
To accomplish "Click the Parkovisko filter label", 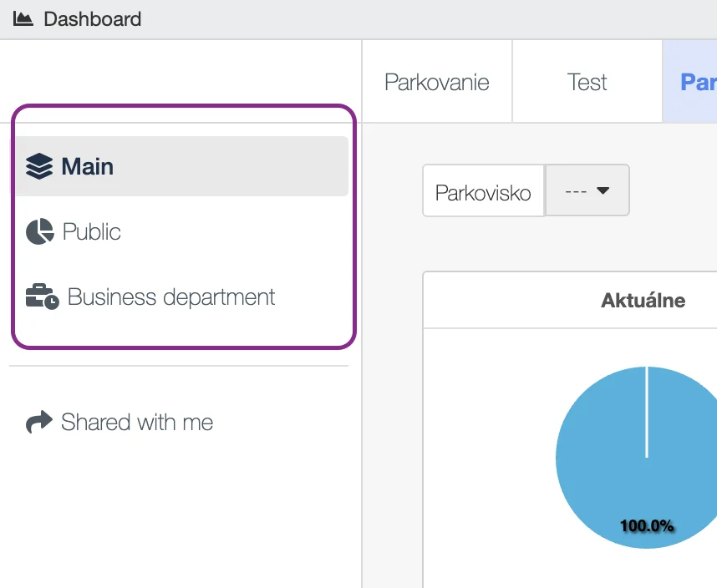I will pyautogui.click(x=483, y=192).
